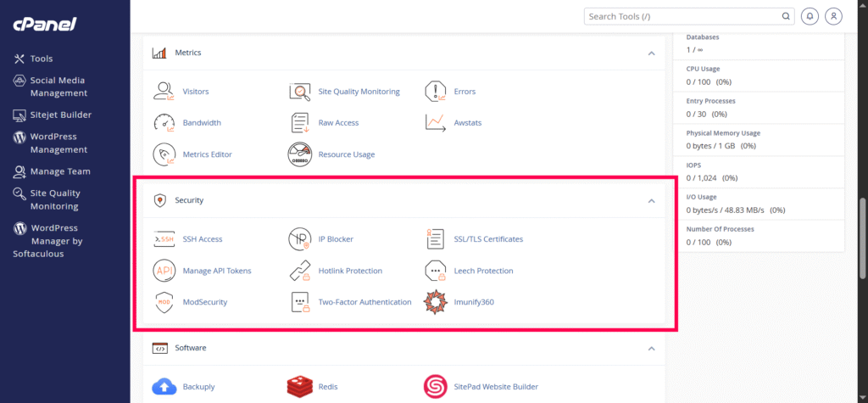Click the SitePad Website Builder icon
This screenshot has width=868, height=403.
pos(435,386)
